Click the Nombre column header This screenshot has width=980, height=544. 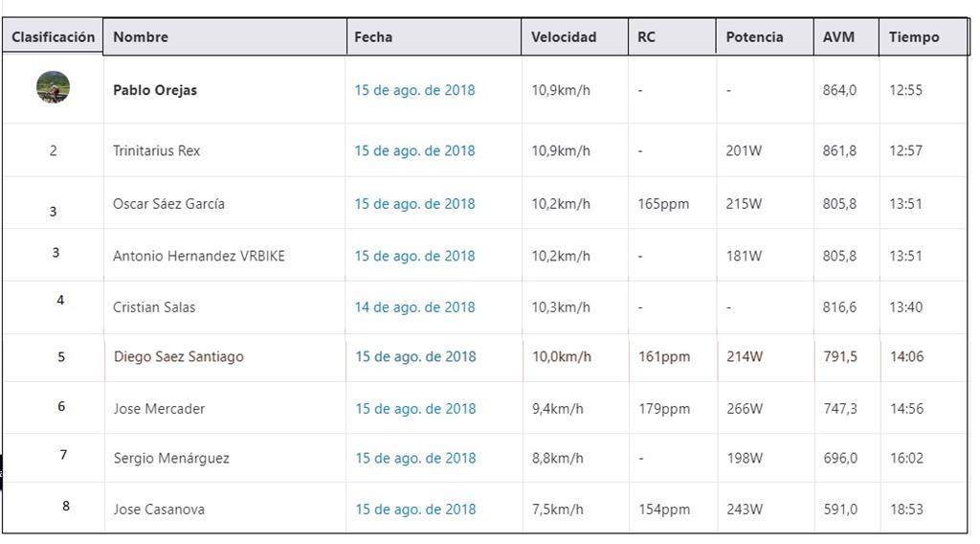[225, 37]
